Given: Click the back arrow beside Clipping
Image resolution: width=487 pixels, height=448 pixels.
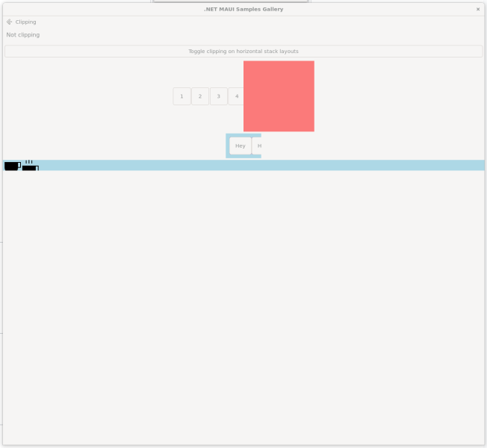Looking at the screenshot, I should [9, 22].
